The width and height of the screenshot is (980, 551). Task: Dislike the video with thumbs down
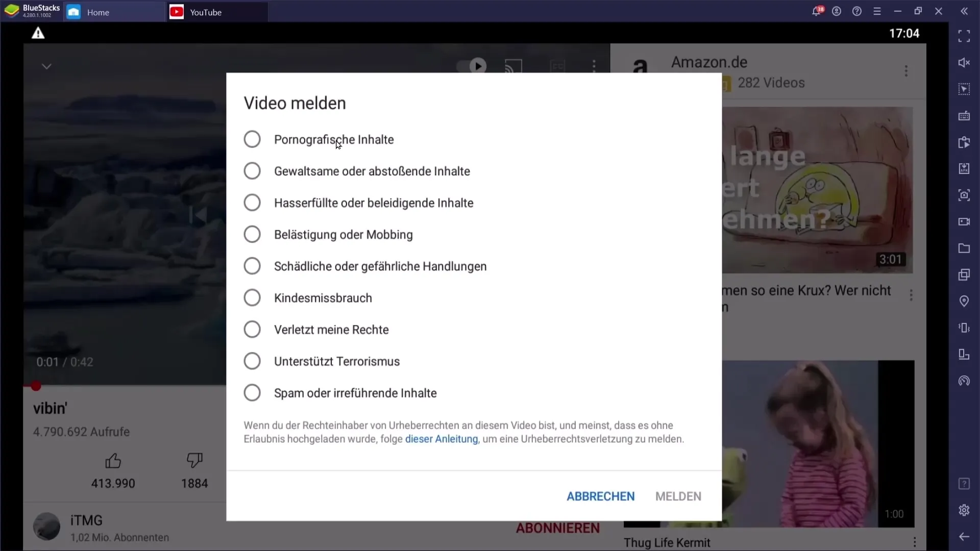(194, 461)
